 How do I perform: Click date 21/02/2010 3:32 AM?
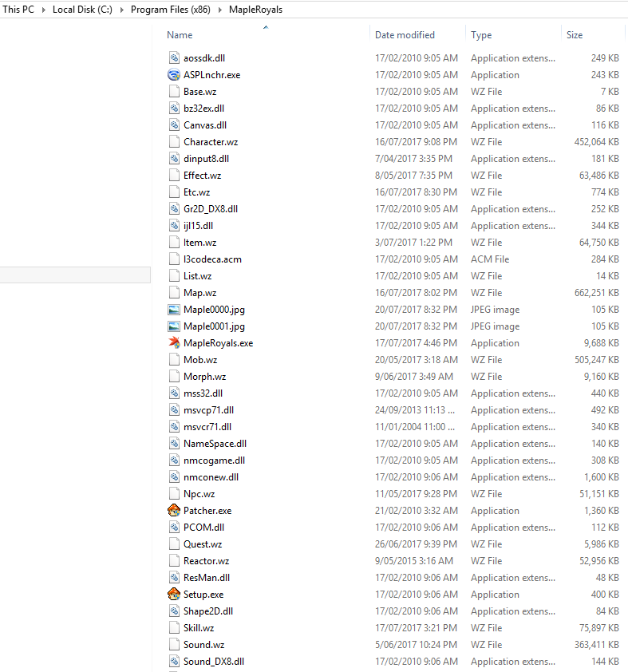417,511
